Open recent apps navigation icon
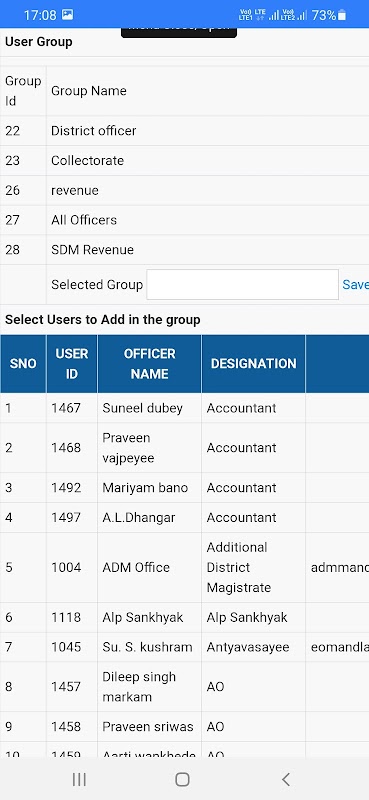Screen dimensions: 369x800 click(79, 779)
